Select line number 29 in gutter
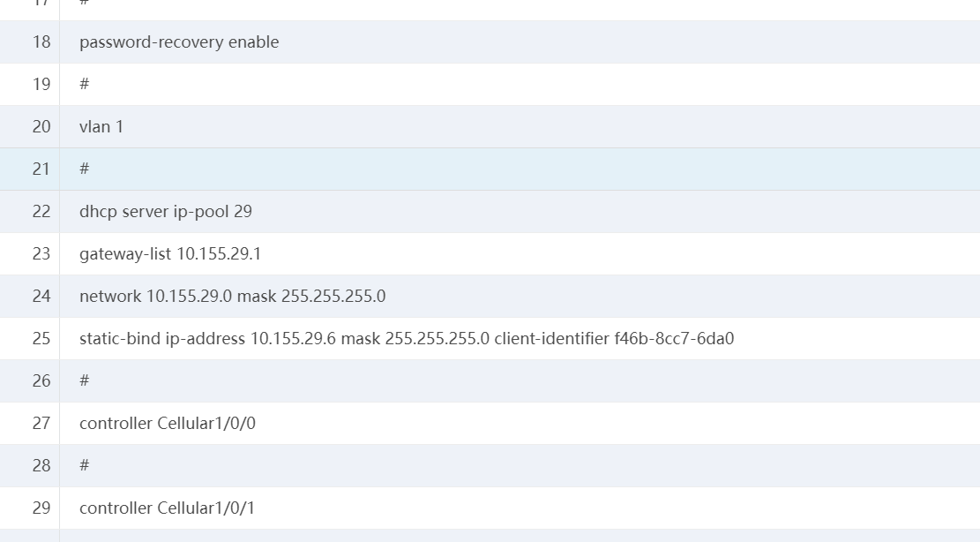The width and height of the screenshot is (980, 542). click(41, 508)
